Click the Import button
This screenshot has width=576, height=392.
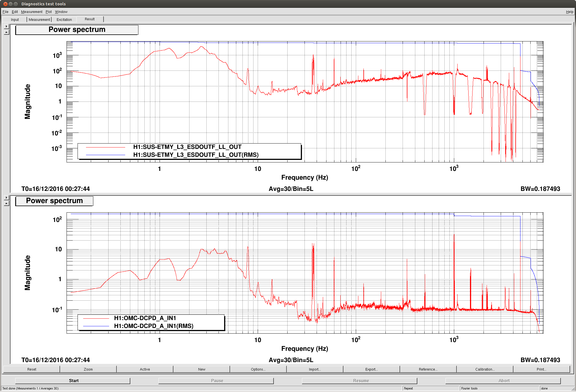tap(315, 369)
